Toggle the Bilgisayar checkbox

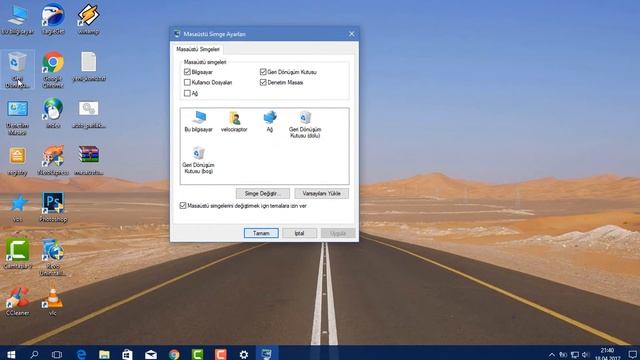[x=187, y=72]
